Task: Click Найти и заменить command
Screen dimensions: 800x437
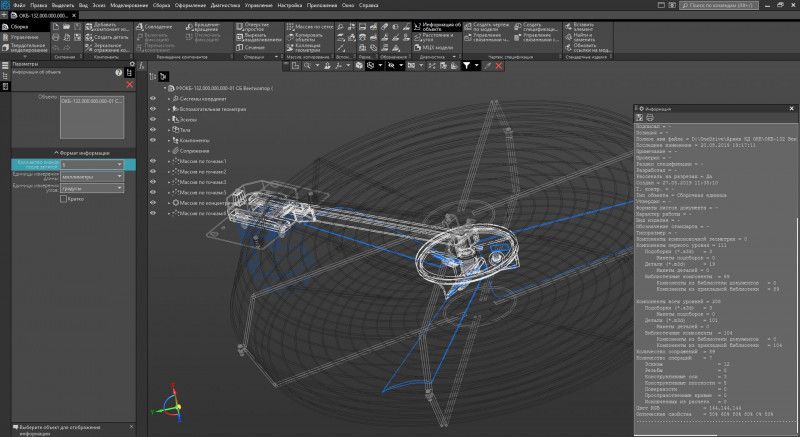Action: tap(580, 37)
